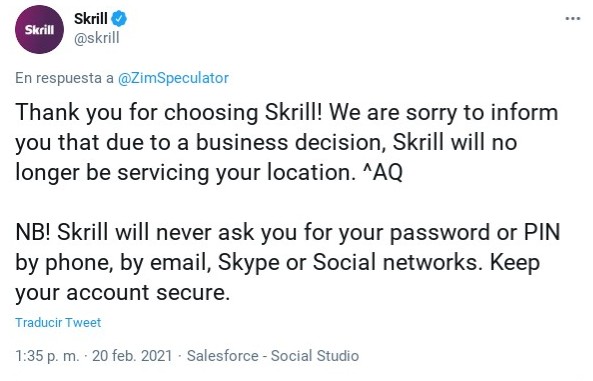The image size is (593, 381).
Task: Click the words password or PIN
Action: (475, 232)
